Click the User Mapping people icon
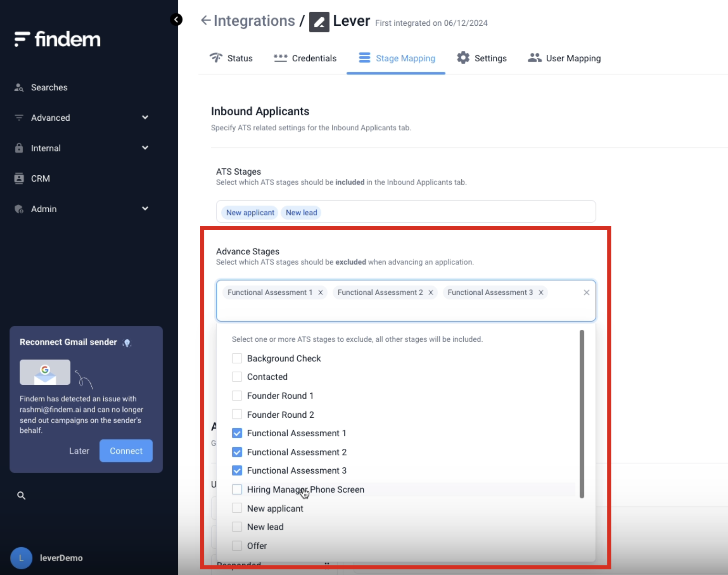 (535, 57)
